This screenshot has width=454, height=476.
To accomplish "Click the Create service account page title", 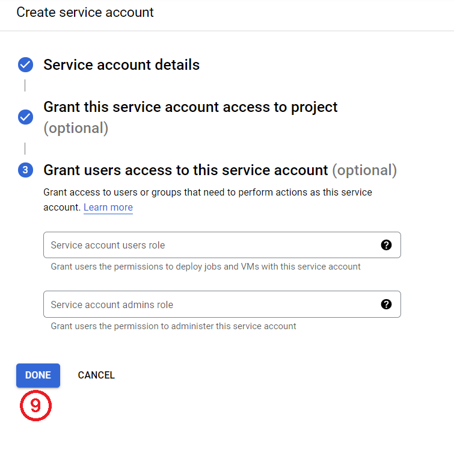I will point(85,13).
